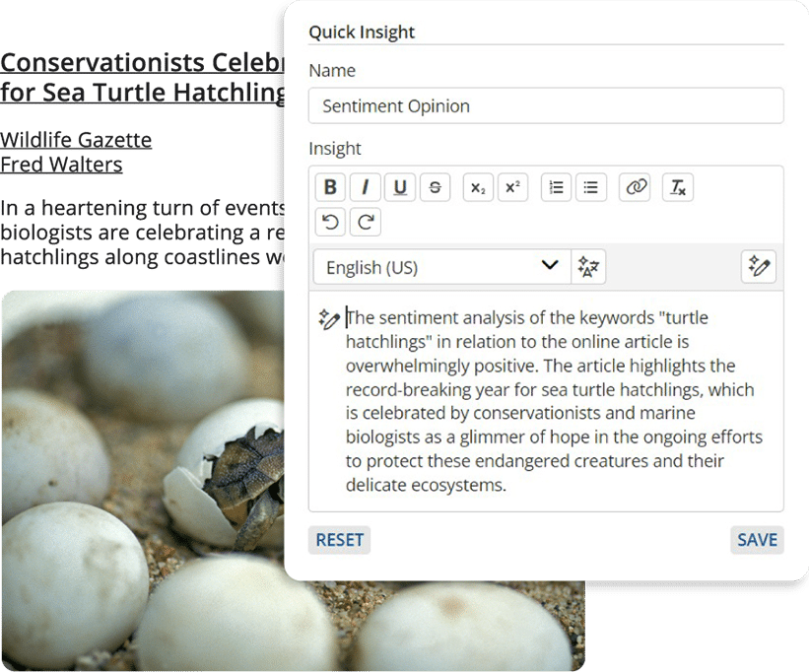Click inside the insight text area
This screenshot has height=672, width=809.
click(546, 401)
